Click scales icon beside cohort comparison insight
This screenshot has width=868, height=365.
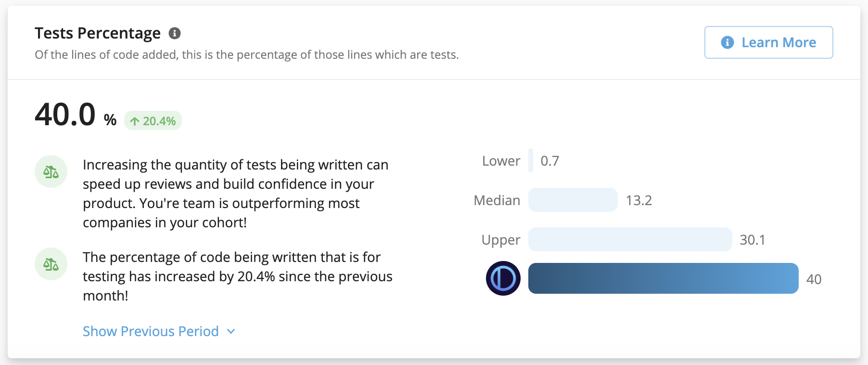pos(51,171)
